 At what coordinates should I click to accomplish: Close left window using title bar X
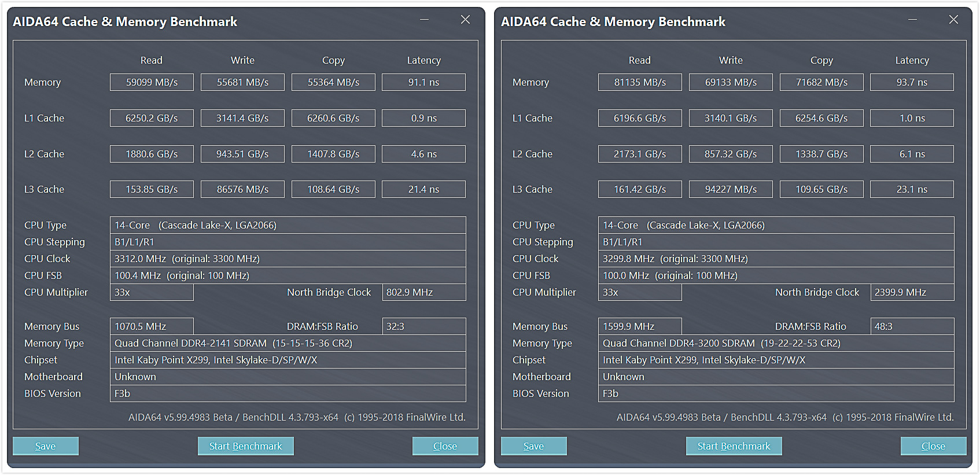point(465,20)
